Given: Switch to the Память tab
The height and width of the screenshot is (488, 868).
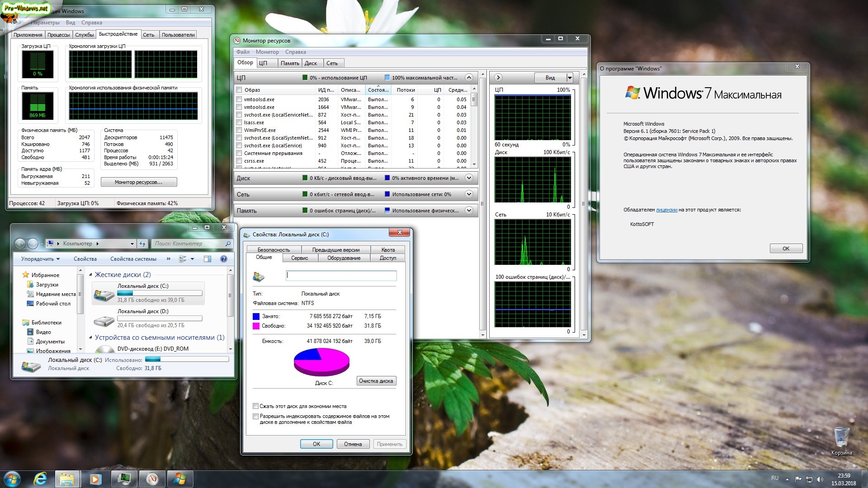Looking at the screenshot, I should (x=289, y=63).
